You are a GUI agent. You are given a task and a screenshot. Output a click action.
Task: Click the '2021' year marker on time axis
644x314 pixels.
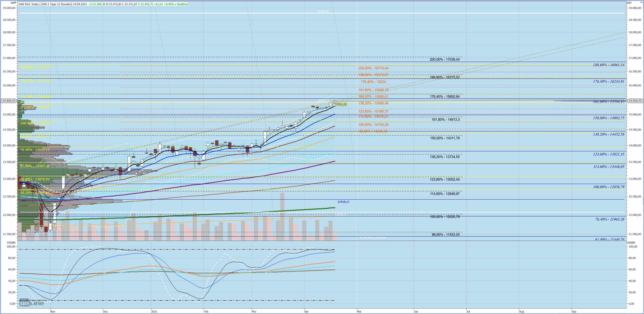[x=154, y=312]
